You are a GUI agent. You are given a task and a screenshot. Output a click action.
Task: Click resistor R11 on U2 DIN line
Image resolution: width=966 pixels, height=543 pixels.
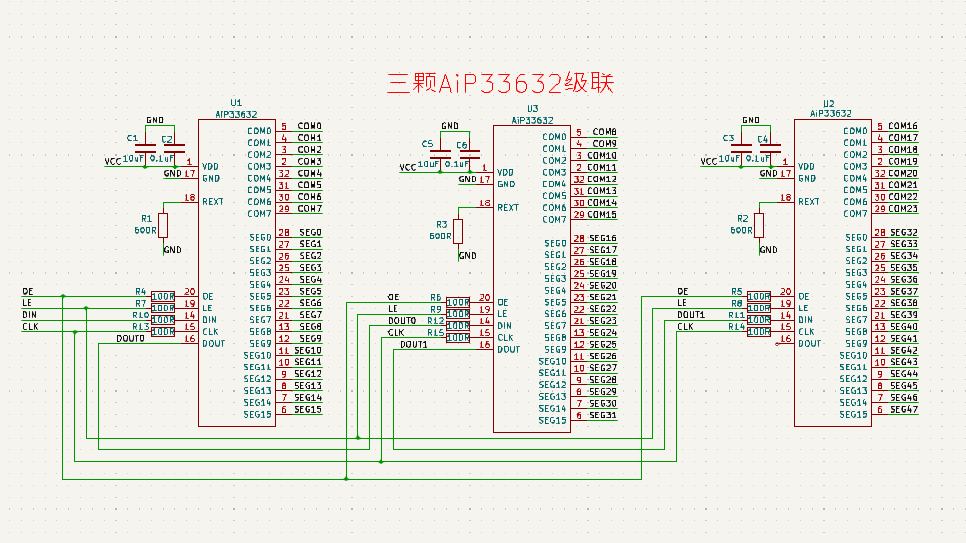758,320
